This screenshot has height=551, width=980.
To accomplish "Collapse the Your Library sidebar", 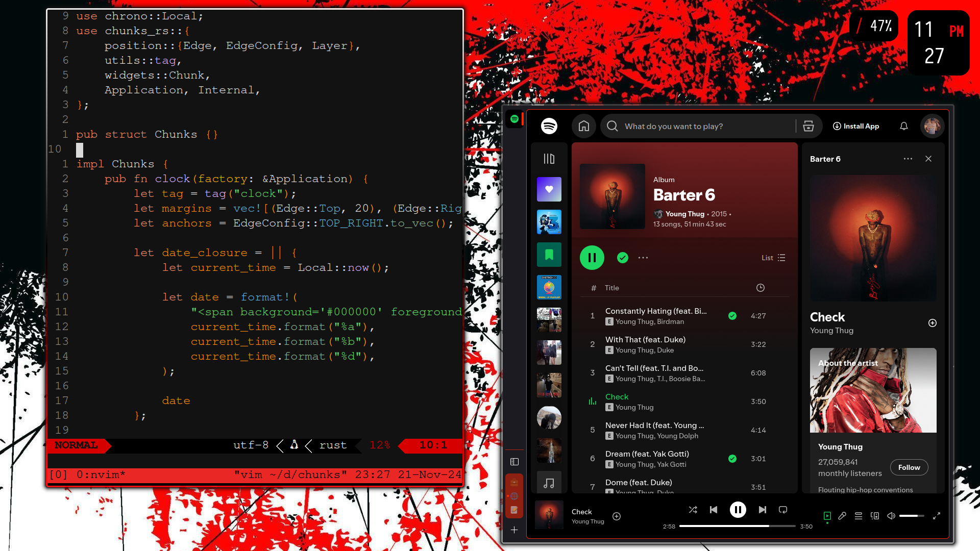I will tap(549, 159).
